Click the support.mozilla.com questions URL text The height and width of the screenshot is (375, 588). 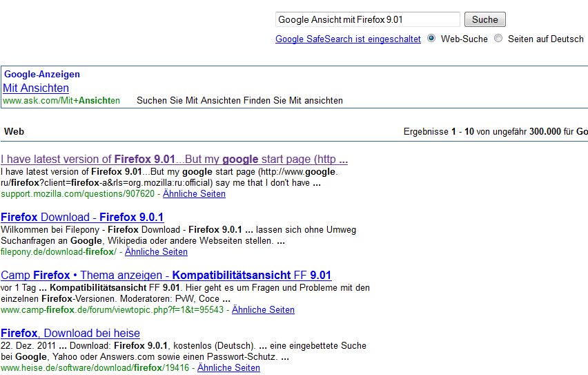point(77,194)
